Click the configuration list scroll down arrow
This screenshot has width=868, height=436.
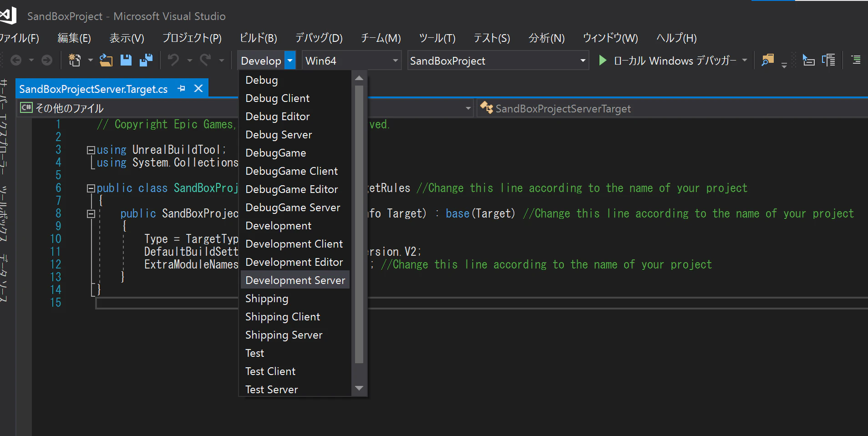[x=359, y=388]
